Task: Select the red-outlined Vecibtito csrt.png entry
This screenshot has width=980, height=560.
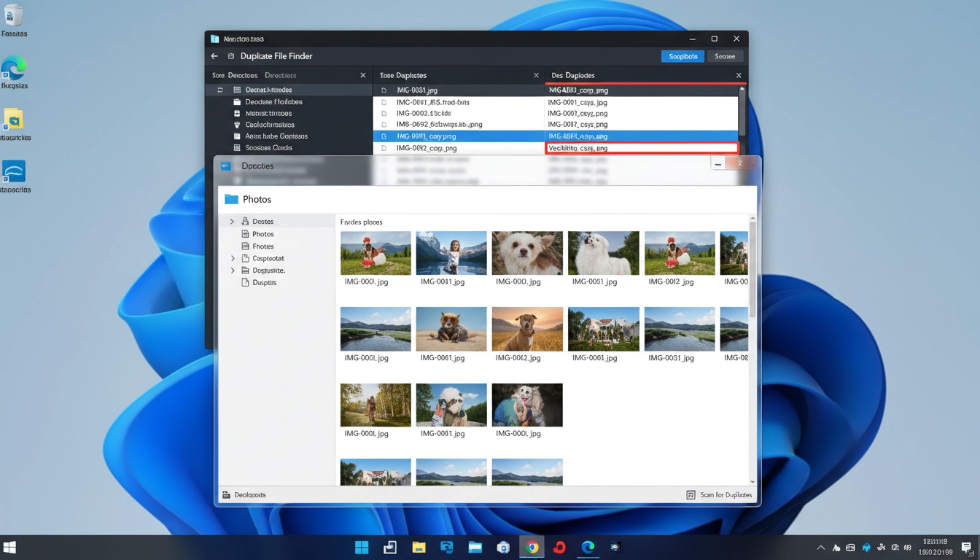Action: (642, 148)
